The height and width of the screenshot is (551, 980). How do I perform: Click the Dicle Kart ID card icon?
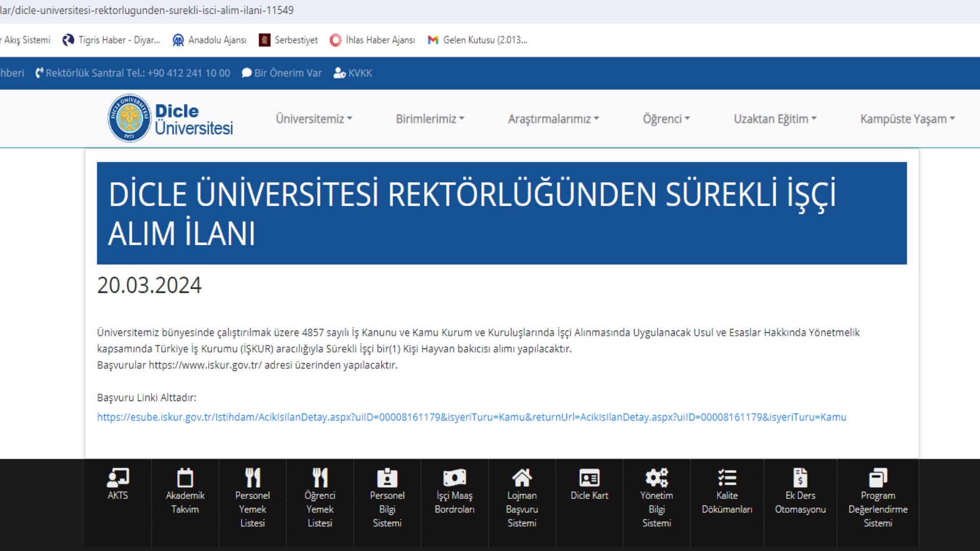coord(589,478)
